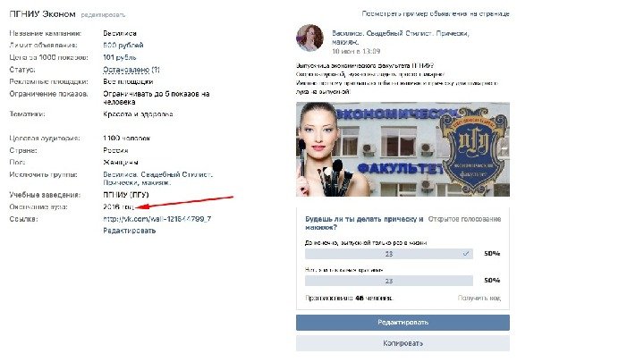This screenshot has width=644, height=362.
Task: Click the post date 10 июн timestamp
Action: pos(356,51)
